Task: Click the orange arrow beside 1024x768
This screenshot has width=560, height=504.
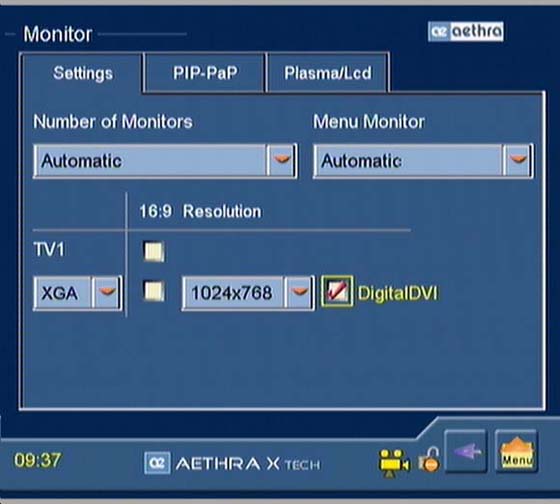Action: [x=300, y=293]
